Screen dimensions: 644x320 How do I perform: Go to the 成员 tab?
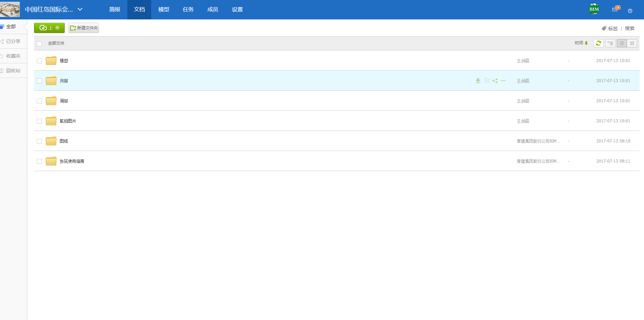pos(213,10)
